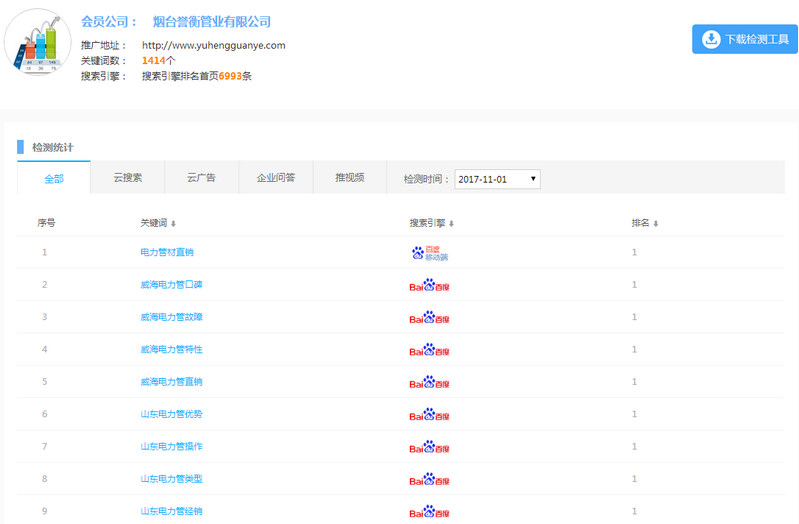799x524 pixels.
Task: Click the Baidu logo in row 8
Action: (x=429, y=479)
